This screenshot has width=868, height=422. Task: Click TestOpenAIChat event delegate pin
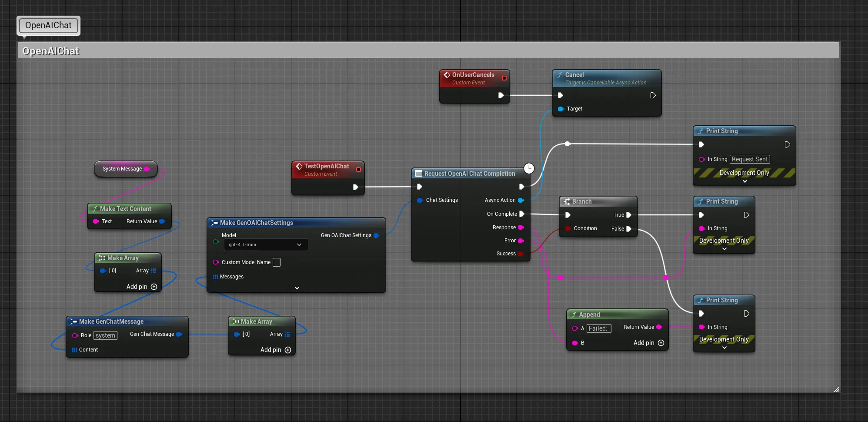(x=359, y=170)
